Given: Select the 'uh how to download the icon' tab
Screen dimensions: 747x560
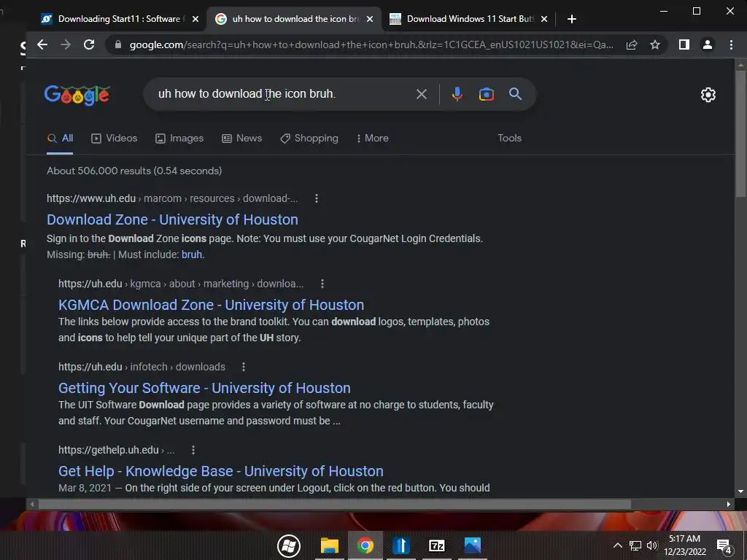Looking at the screenshot, I should (295, 19).
